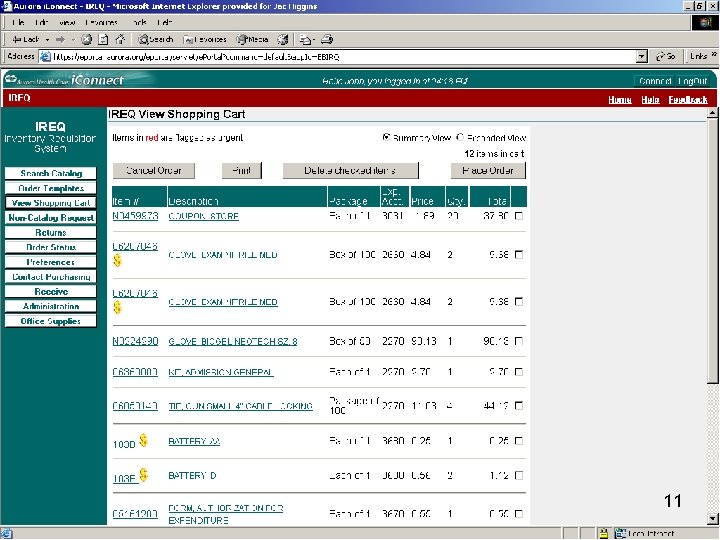Open the browser Help menu
Image resolution: width=720 pixels, height=540 pixels.
coord(164,22)
